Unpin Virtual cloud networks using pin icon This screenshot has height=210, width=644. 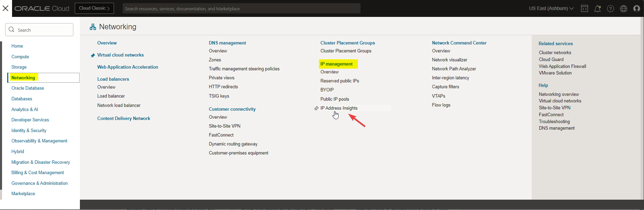coord(93,55)
